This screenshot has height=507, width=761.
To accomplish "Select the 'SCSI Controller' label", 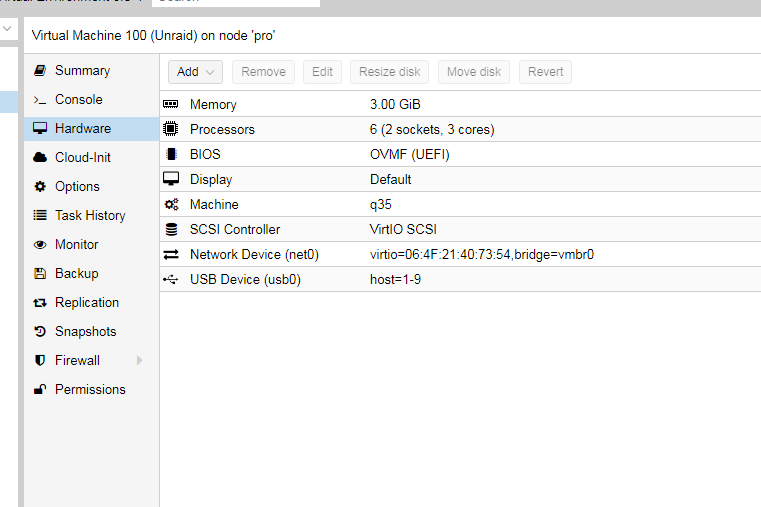I will pos(235,229).
